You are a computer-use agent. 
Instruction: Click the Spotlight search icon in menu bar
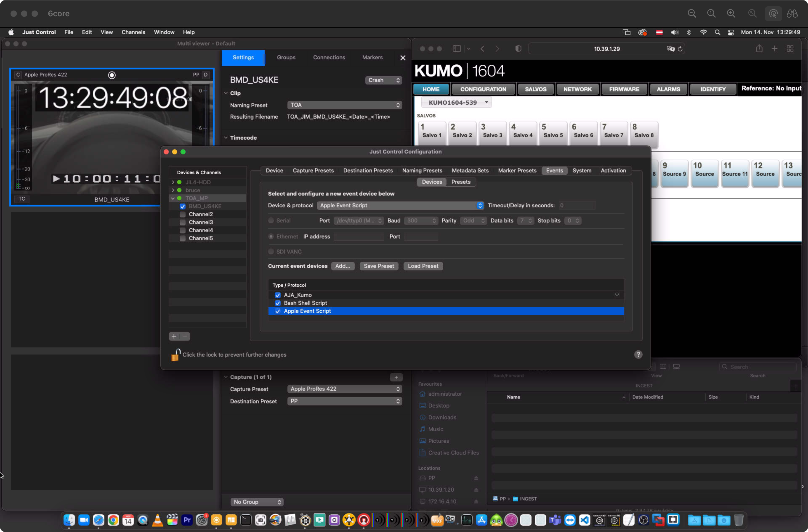point(717,32)
